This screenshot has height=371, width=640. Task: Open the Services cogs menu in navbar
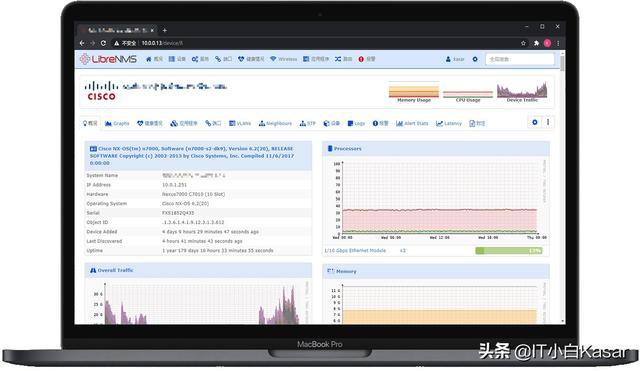(x=200, y=59)
